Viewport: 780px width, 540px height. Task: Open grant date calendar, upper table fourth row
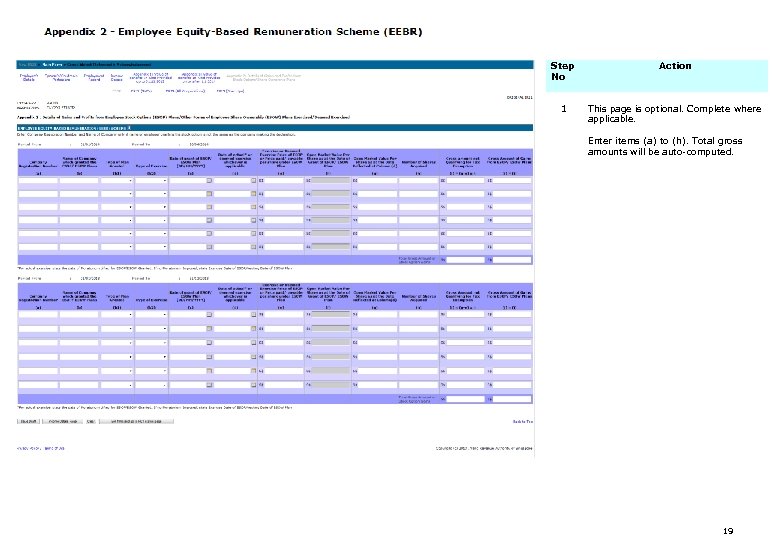[209, 220]
